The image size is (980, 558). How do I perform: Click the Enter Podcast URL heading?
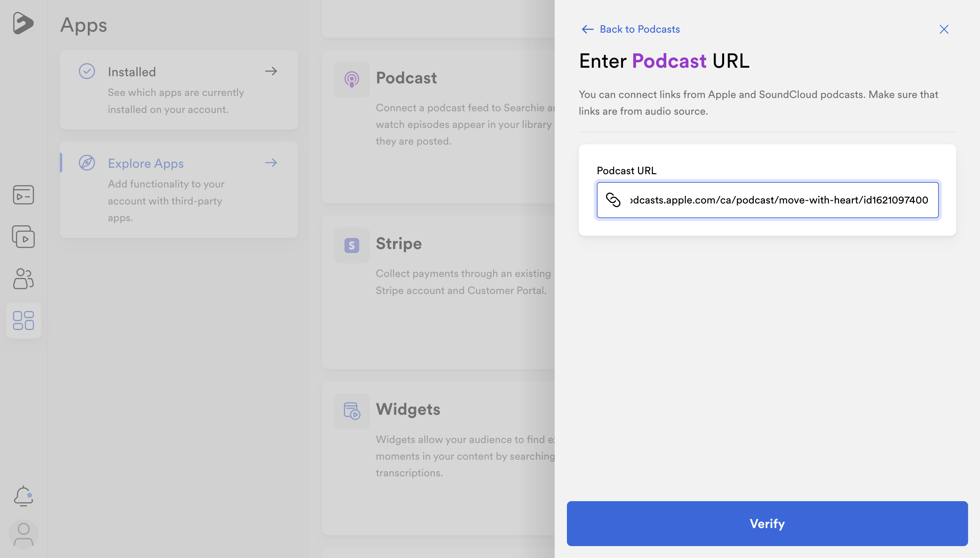pos(664,61)
